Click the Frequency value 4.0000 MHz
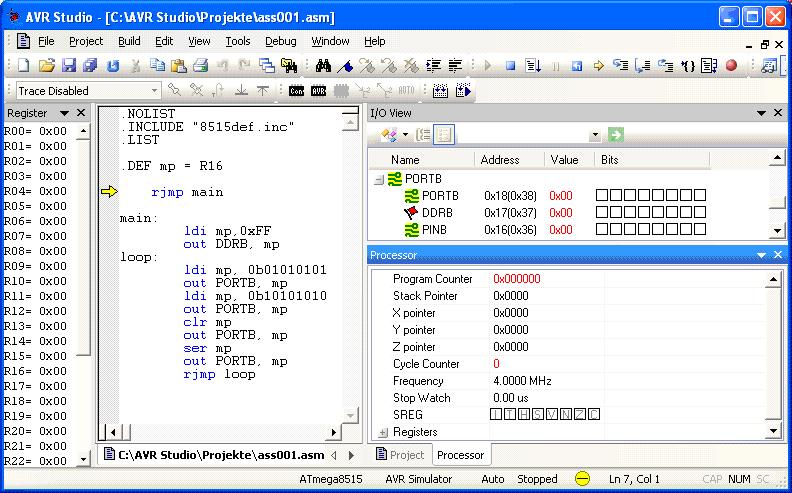The image size is (792, 493). click(522, 381)
